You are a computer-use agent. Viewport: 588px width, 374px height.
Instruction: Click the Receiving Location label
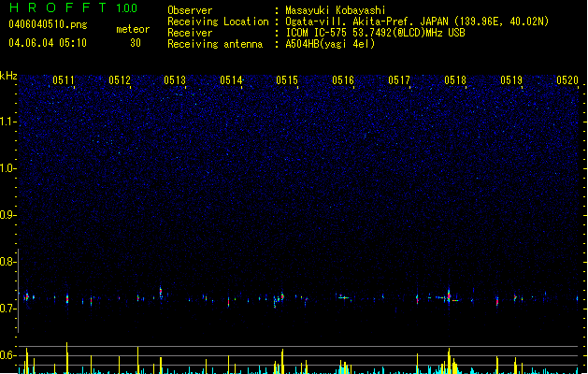tap(218, 22)
